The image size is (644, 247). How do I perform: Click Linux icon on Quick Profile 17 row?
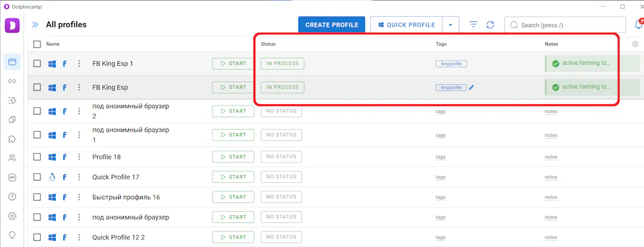(52, 177)
